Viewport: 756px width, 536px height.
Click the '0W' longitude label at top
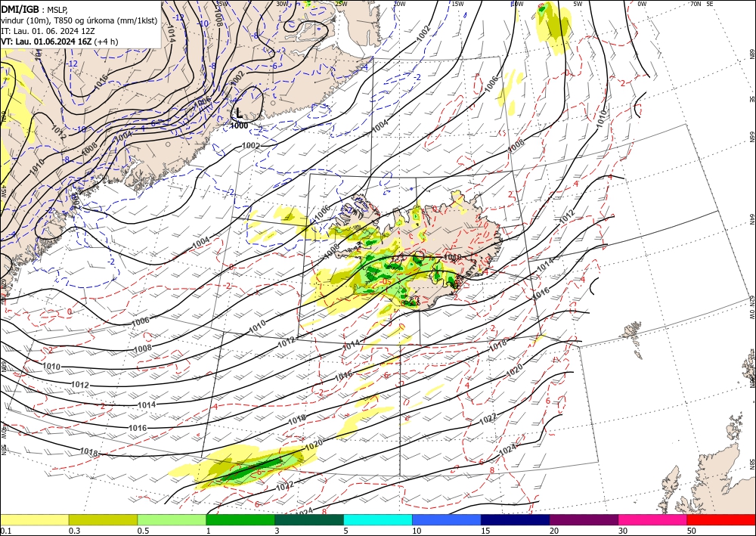642,4
